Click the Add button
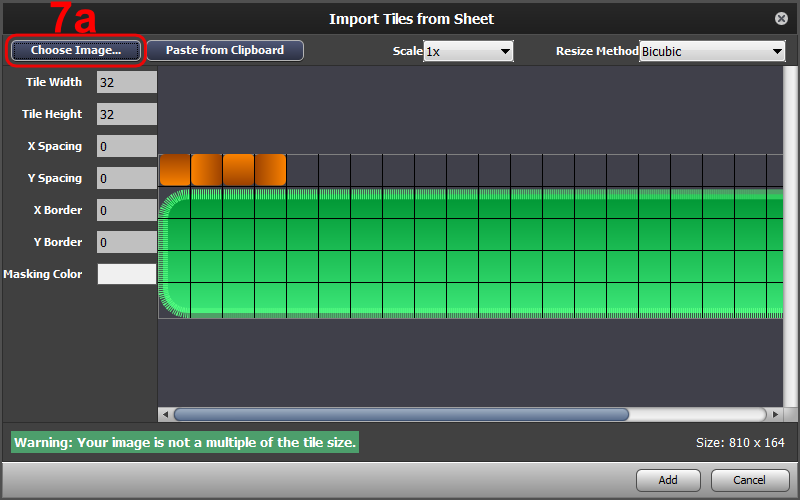 (668, 480)
